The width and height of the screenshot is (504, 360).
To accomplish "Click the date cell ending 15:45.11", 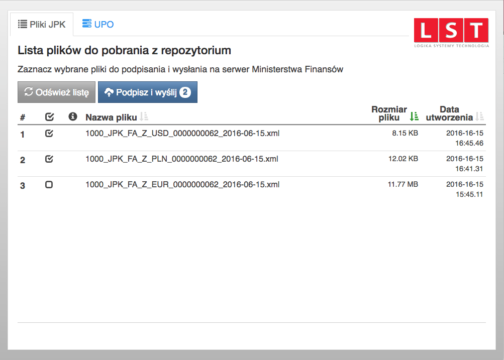I will tap(465, 189).
